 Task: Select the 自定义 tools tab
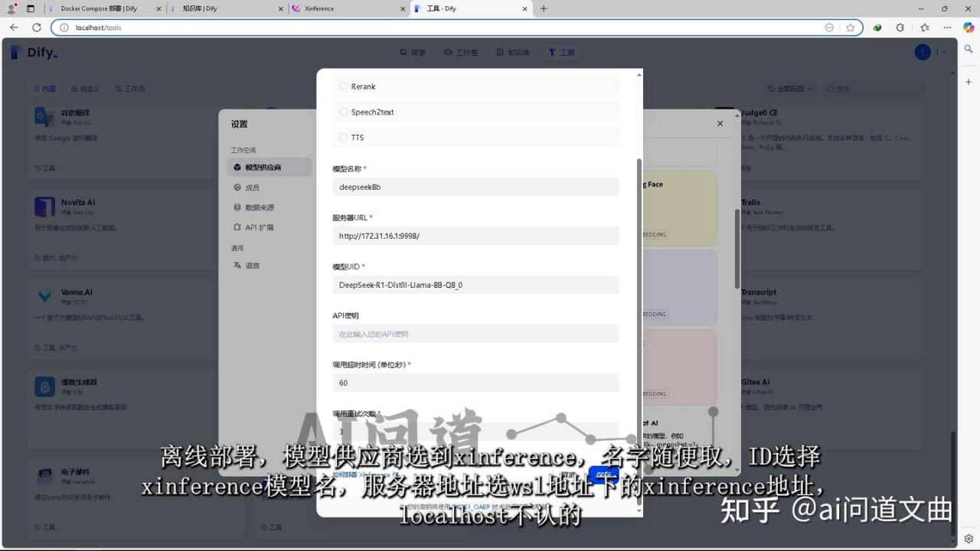(85, 89)
